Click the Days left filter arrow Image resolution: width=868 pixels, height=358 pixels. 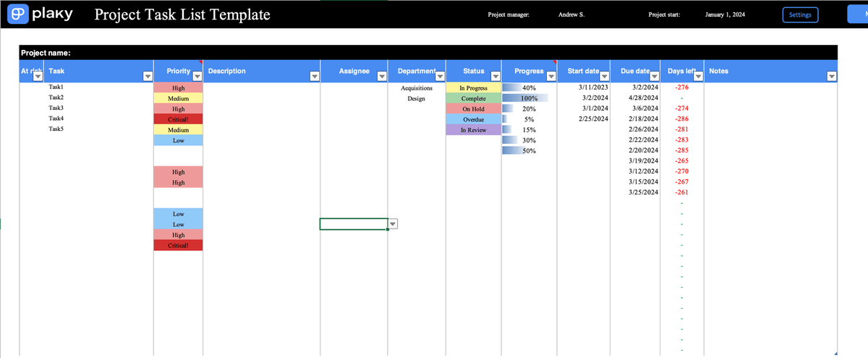point(698,76)
